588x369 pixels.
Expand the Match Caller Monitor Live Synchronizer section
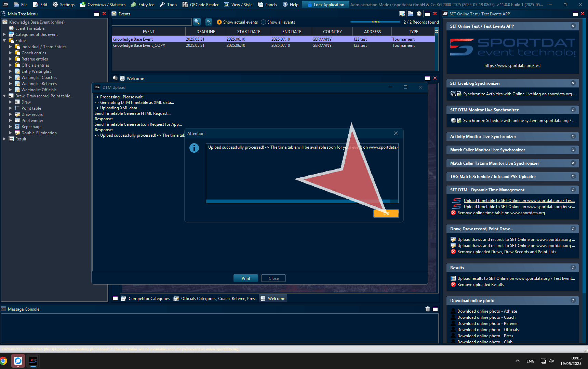point(573,150)
